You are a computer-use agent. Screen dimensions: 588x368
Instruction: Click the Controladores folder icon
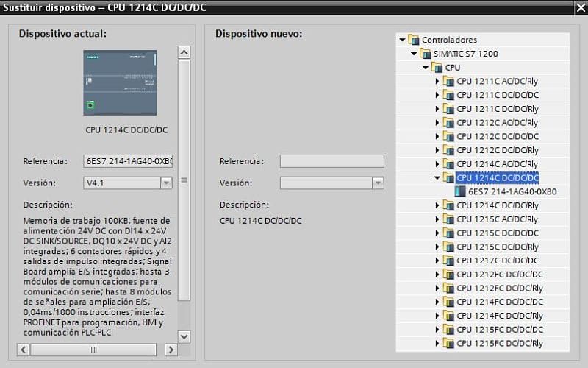[413, 40]
